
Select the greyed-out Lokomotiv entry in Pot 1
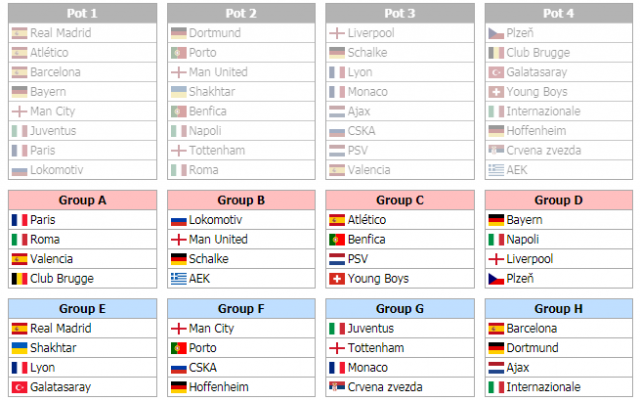57,170
